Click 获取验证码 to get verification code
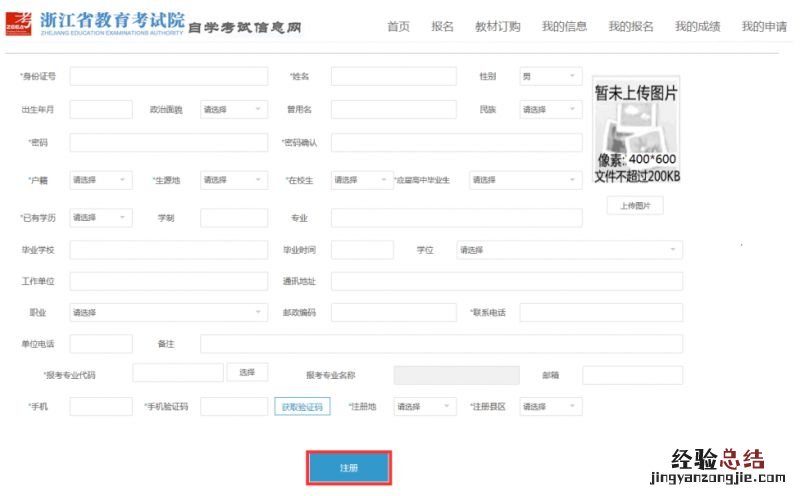 (301, 407)
